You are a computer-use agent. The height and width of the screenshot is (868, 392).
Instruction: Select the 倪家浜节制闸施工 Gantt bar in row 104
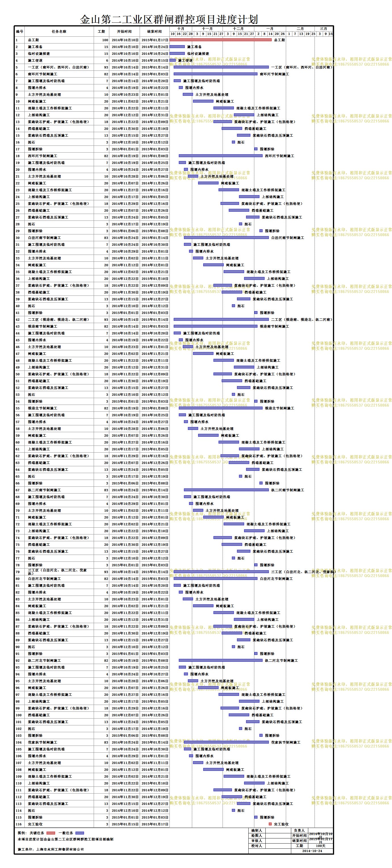click(226, 742)
